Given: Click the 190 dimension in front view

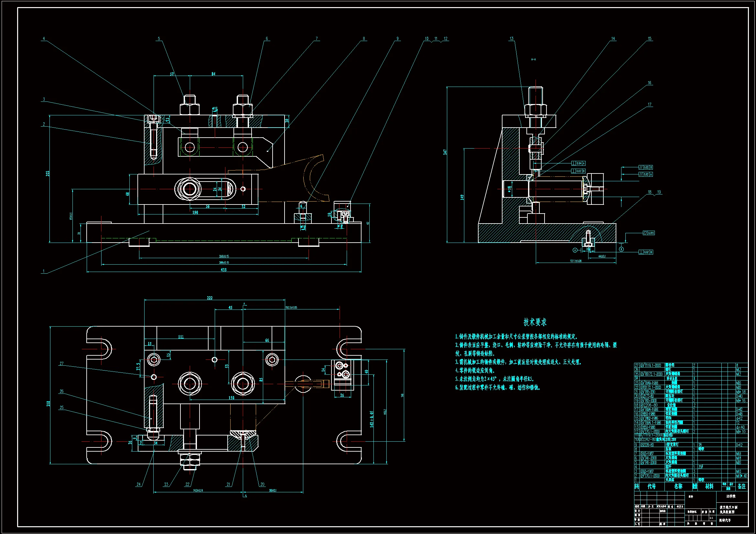Looking at the screenshot, I should (x=195, y=213).
